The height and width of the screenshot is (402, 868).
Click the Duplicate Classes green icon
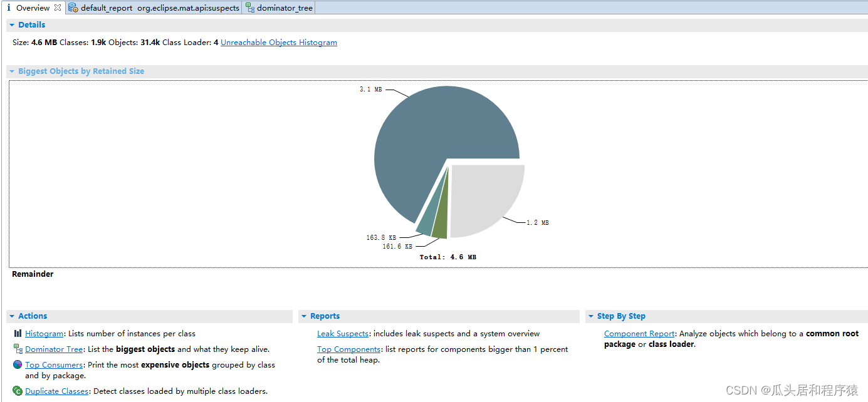[18, 391]
